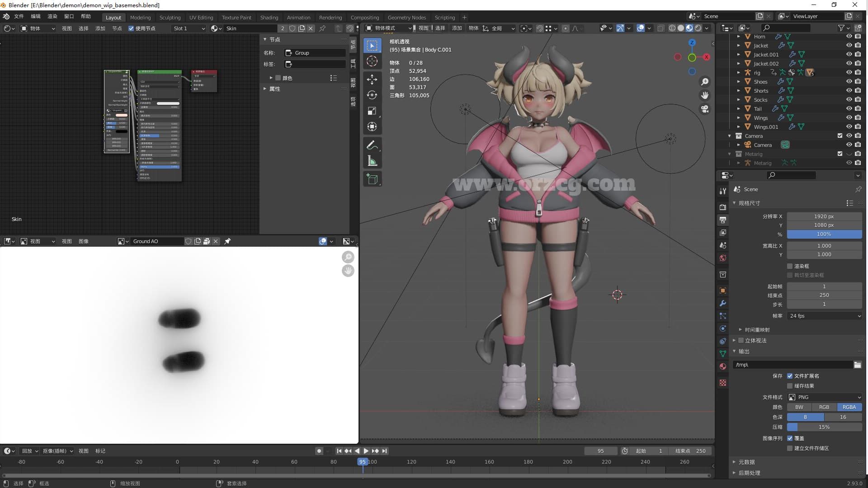The image size is (868, 488).
Task: Switch to the UV Editing workspace tab
Action: [x=201, y=18]
